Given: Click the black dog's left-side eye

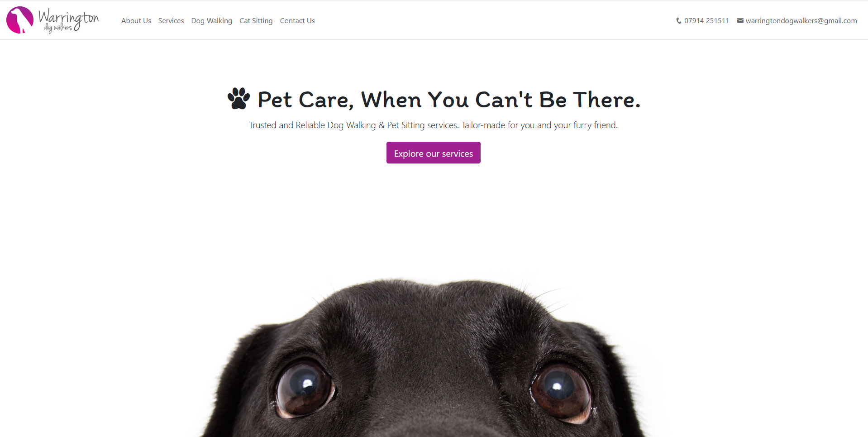Looking at the screenshot, I should [x=305, y=389].
